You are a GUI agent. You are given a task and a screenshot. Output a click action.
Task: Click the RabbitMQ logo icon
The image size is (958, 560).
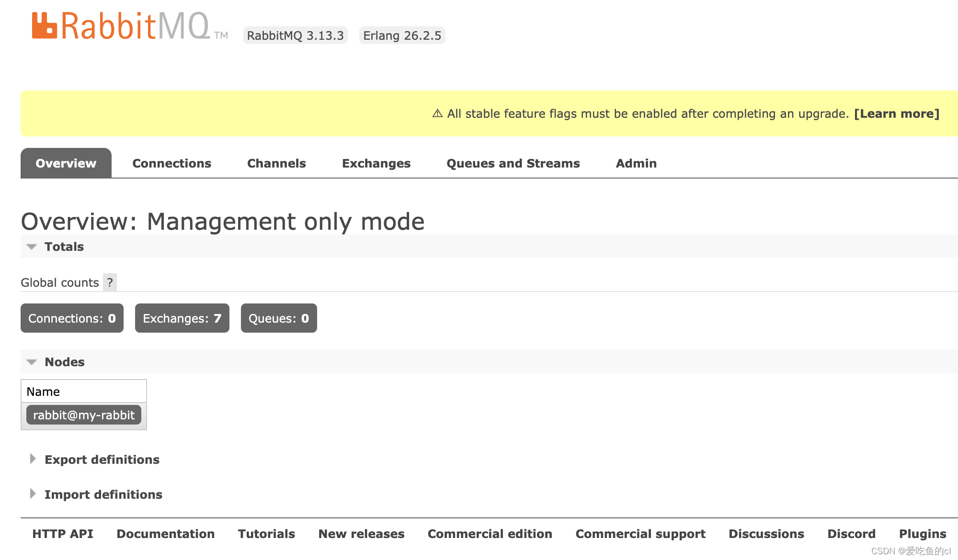tap(45, 26)
